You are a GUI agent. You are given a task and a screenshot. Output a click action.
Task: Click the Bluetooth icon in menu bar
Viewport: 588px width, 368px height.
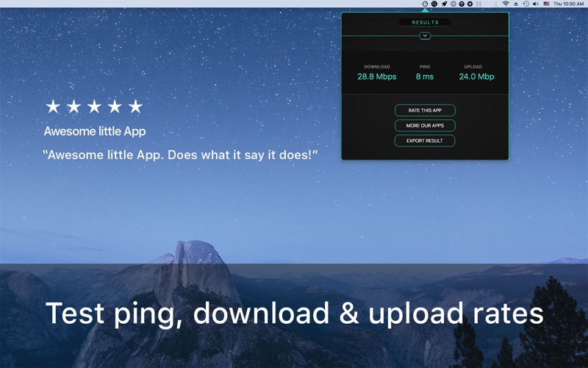click(x=495, y=4)
